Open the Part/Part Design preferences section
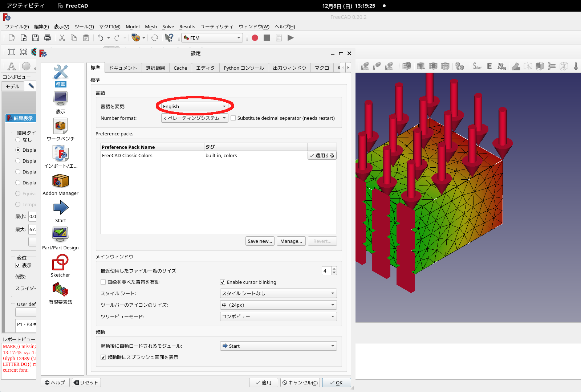Screen dimensions: 581x392 point(61,239)
